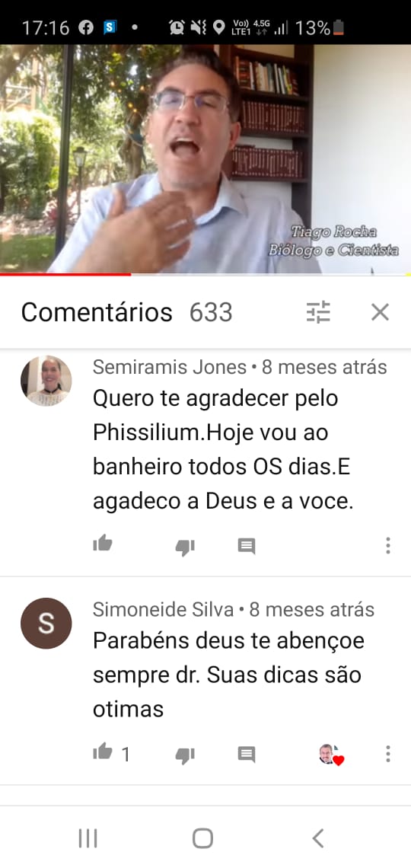Viewport: 411px width, 868px height.
Task: Open Android recent apps button
Action: 88,838
